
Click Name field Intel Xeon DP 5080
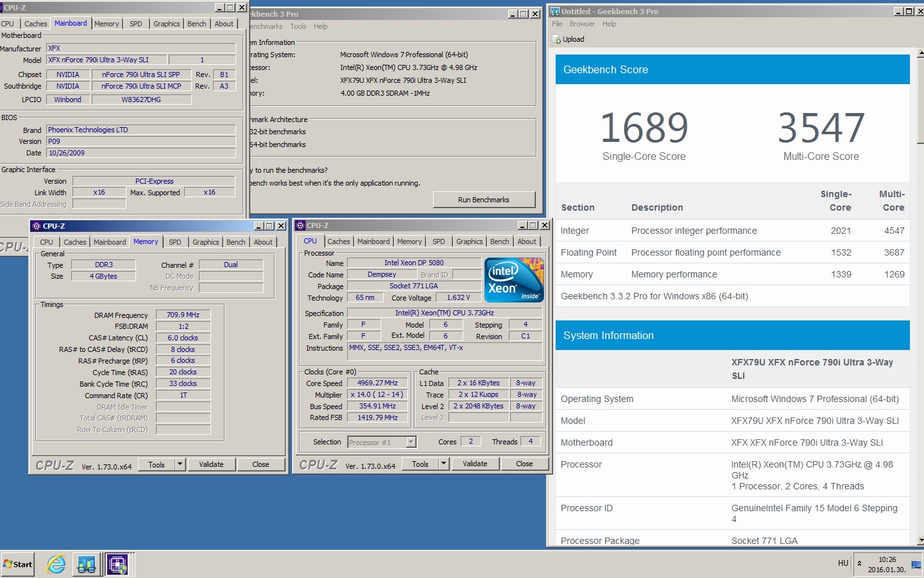click(x=414, y=263)
